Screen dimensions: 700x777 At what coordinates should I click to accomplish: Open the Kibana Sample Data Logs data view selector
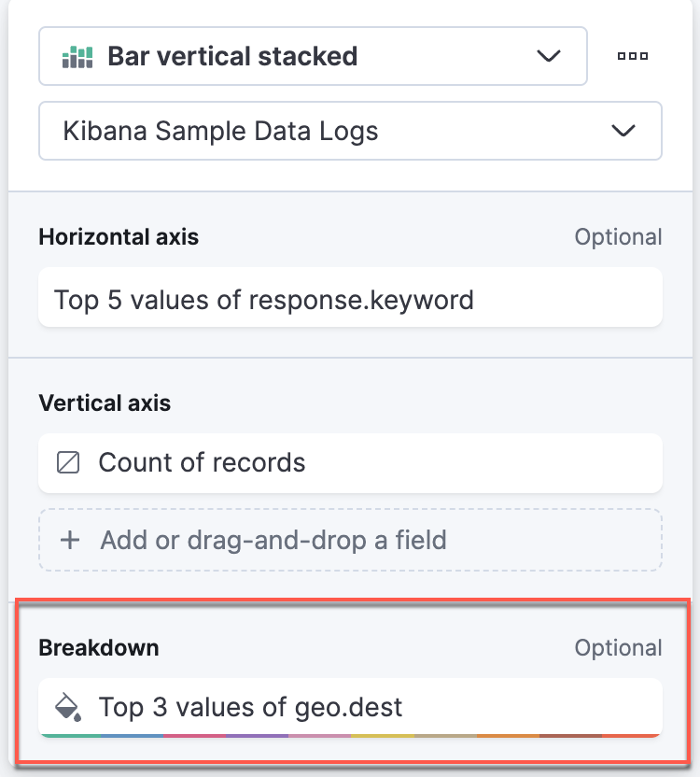[x=350, y=131]
